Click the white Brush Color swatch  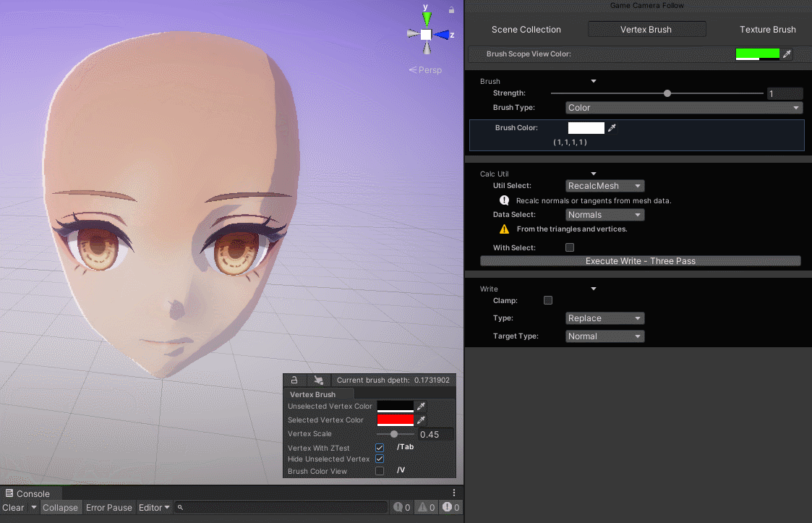pos(587,127)
